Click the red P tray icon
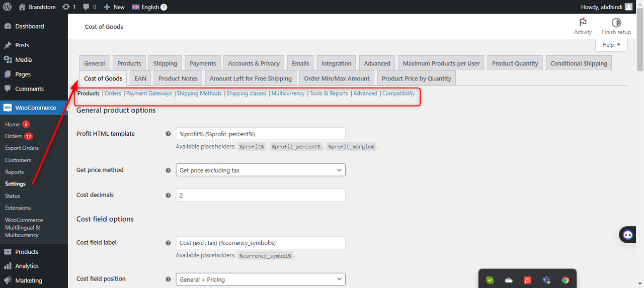The height and width of the screenshot is (288, 644). click(528, 280)
